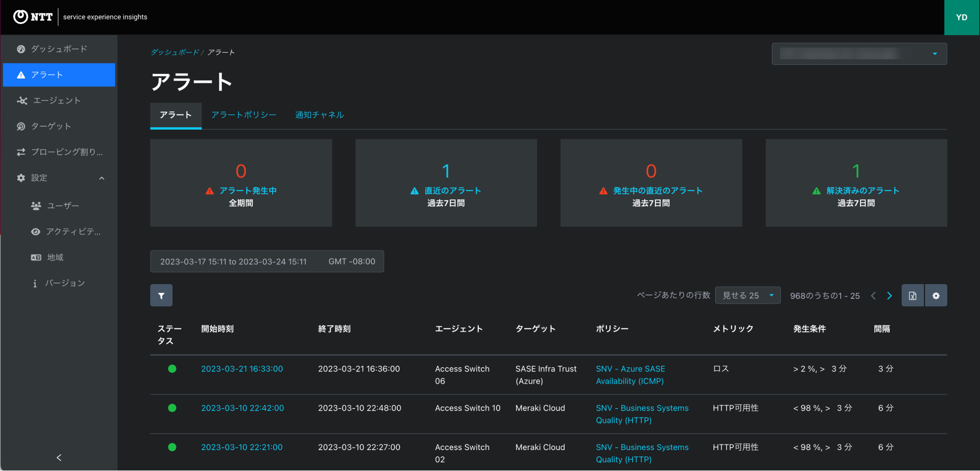Image resolution: width=980 pixels, height=471 pixels.
Task: Click the SASE Infra Trust (Azure) cell
Action: 546,375
